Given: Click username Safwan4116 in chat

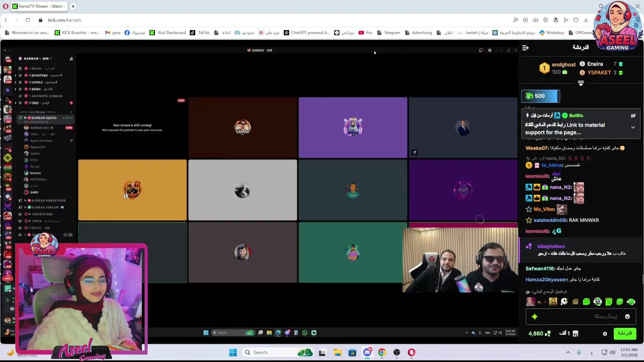Looking at the screenshot, I should click(x=539, y=268).
